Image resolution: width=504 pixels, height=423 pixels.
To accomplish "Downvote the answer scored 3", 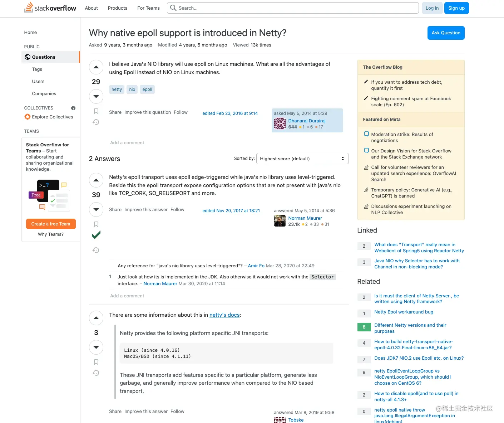I will [96, 347].
